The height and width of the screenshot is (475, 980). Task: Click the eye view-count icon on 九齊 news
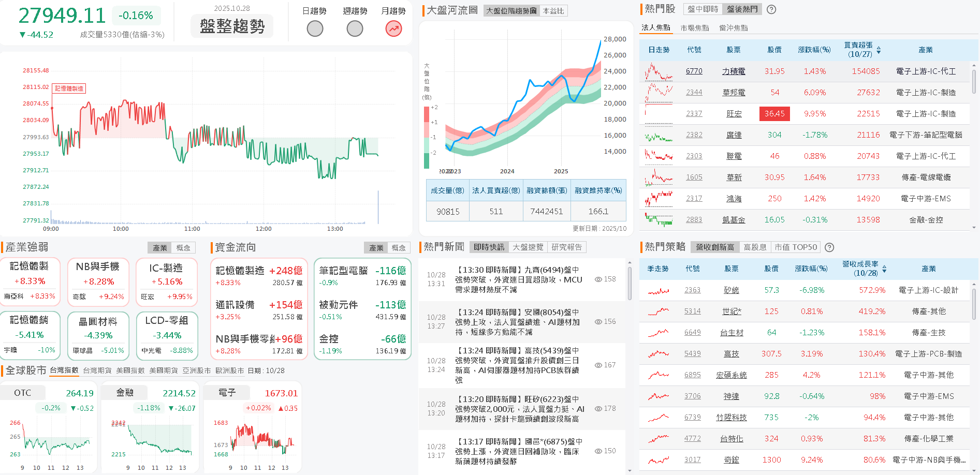tap(598, 279)
